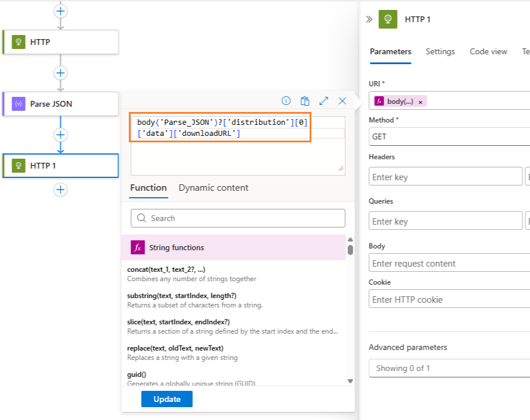The width and height of the screenshot is (530, 420).
Task: Click inside the expression text area
Action: pyautogui.click(x=238, y=146)
